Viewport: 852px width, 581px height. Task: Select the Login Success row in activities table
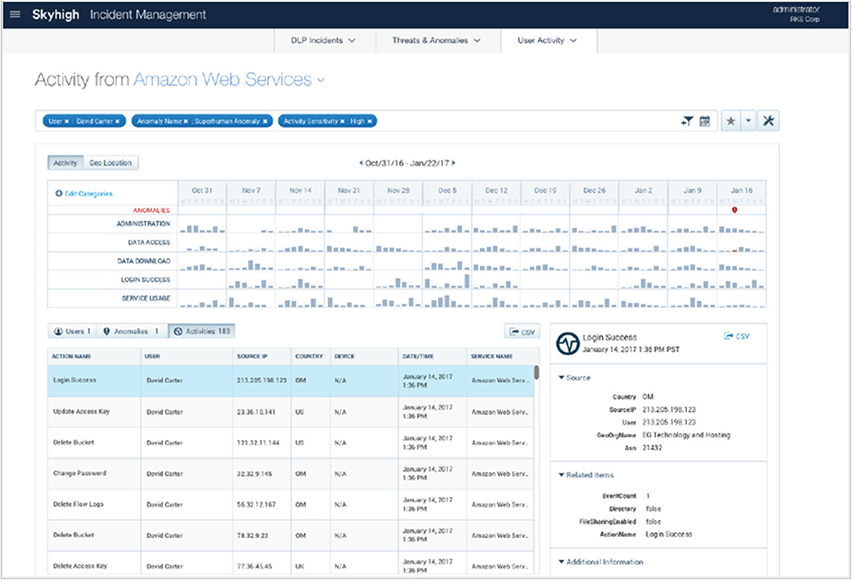(x=291, y=380)
